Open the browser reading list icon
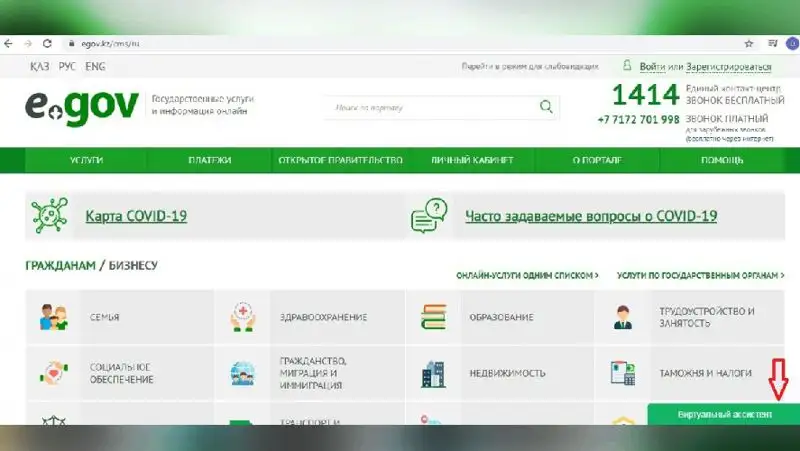The image size is (800, 451). [x=773, y=44]
